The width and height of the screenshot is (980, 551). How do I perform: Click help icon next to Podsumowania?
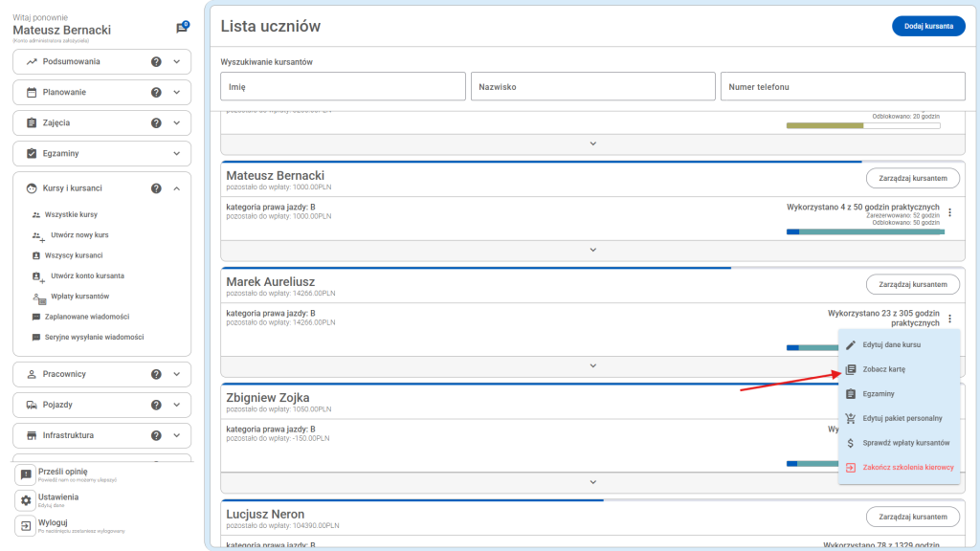[156, 62]
